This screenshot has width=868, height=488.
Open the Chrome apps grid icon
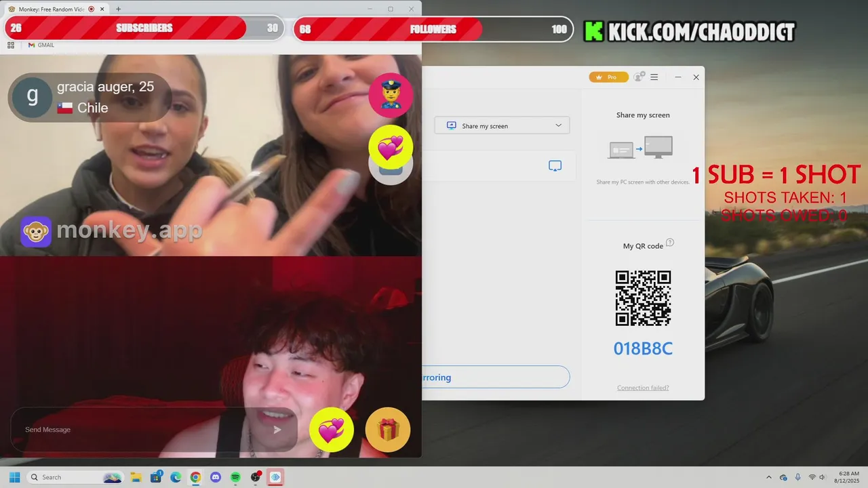click(x=11, y=45)
